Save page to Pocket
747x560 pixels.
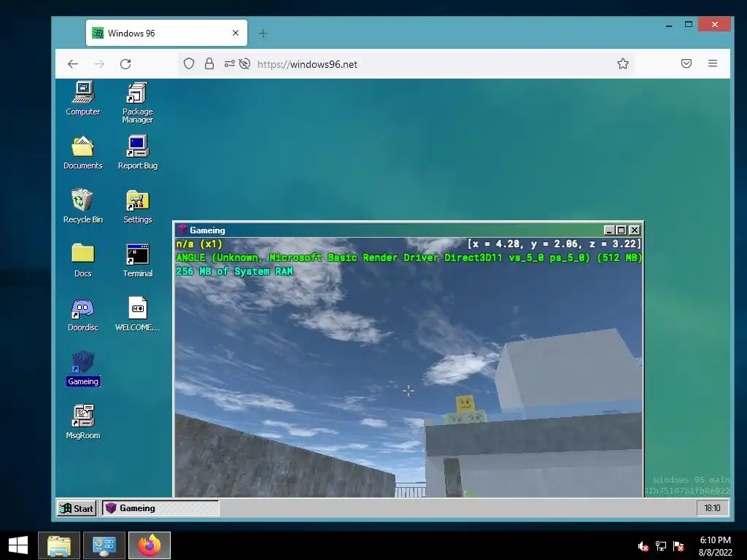pos(686,64)
